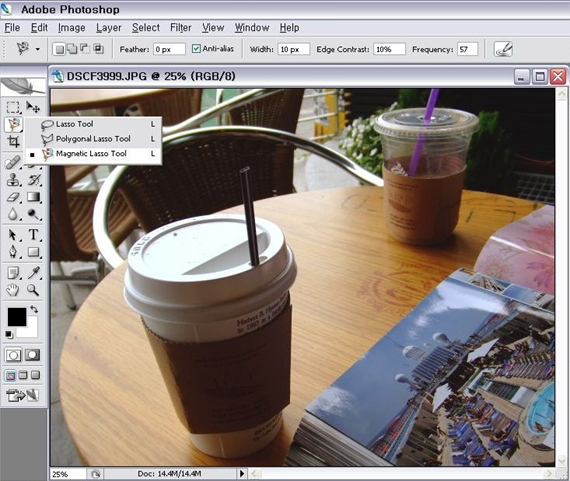
Task: Choose Intersect with Selection mode
Action: click(98, 49)
